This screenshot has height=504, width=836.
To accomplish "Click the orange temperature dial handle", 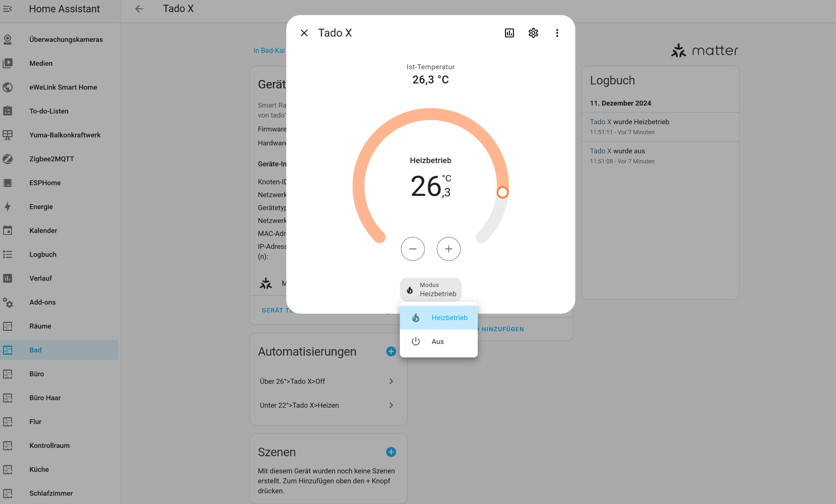I will 502,192.
